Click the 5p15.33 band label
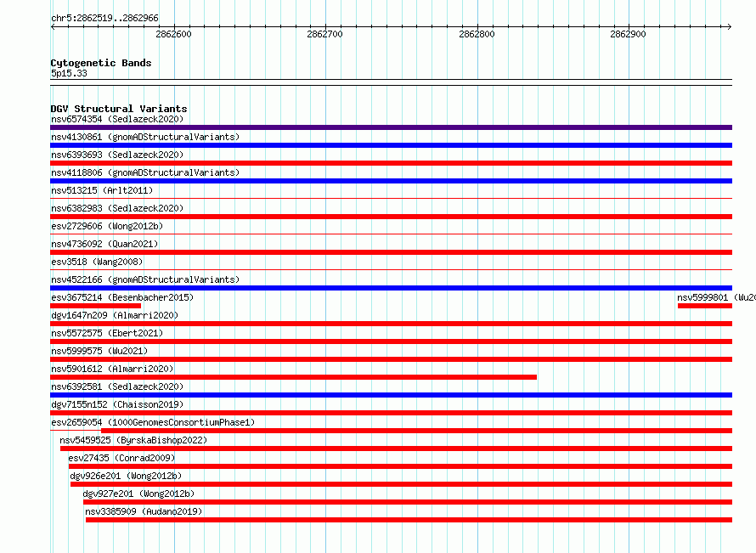This screenshot has height=553, width=756. [x=69, y=73]
